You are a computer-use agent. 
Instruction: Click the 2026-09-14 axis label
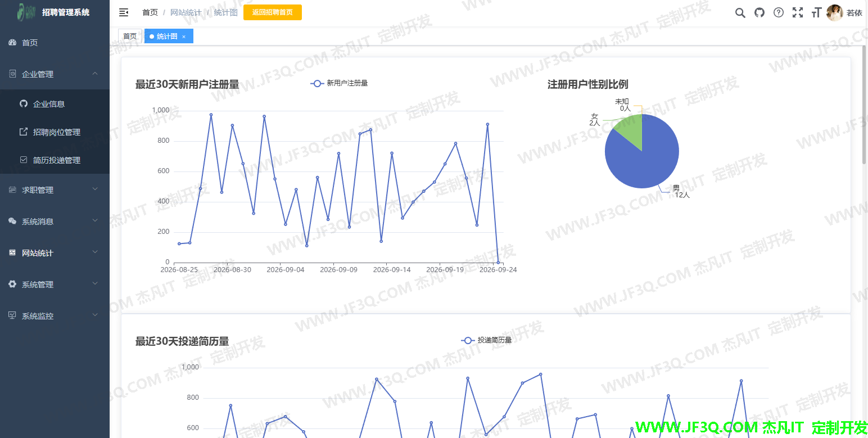pos(392,270)
